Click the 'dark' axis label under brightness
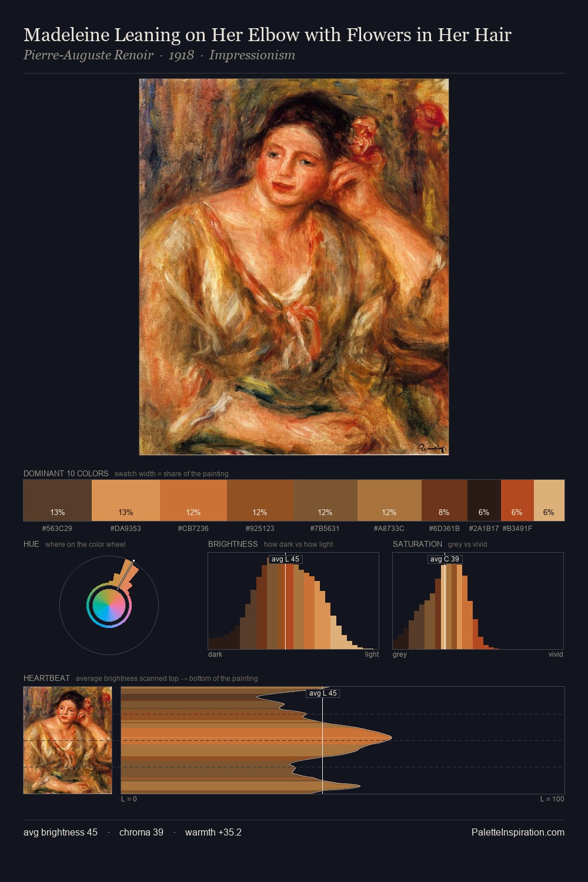588x882 pixels. coord(215,654)
